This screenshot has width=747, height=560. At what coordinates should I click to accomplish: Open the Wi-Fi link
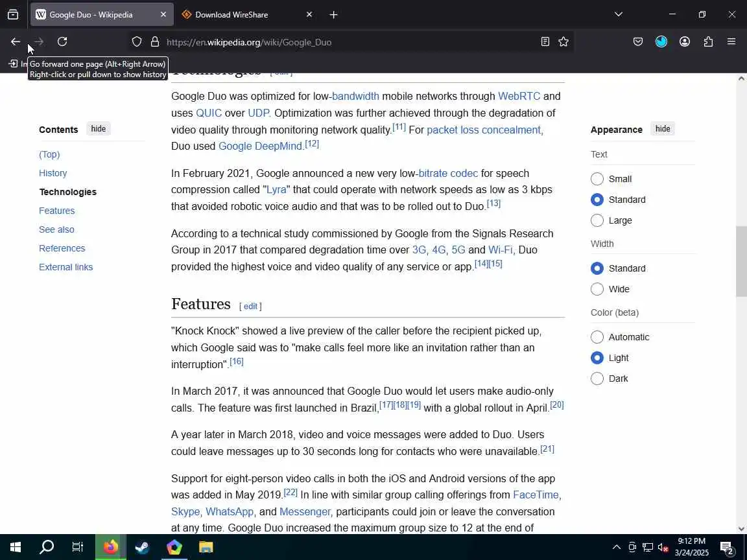click(501, 250)
